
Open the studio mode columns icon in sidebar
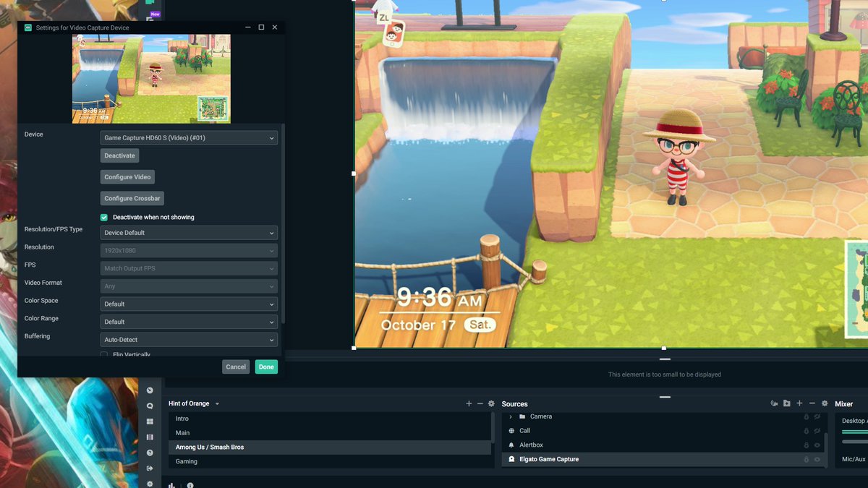tap(150, 437)
